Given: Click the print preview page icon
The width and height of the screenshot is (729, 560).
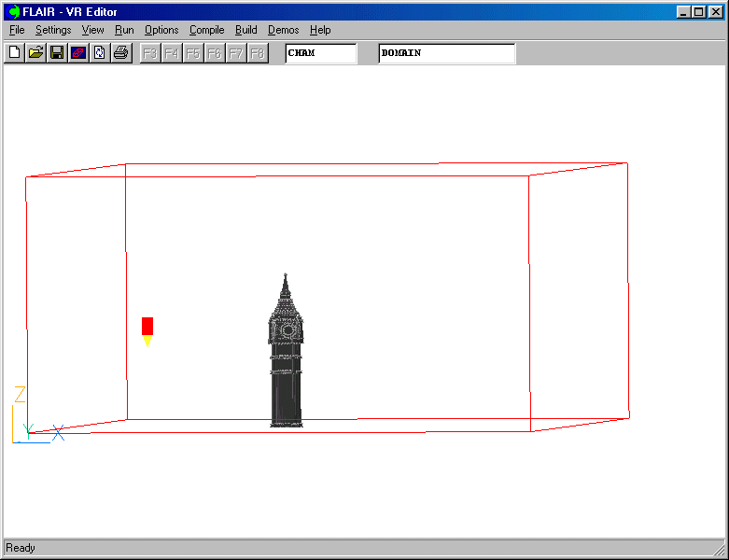Looking at the screenshot, I should point(100,53).
